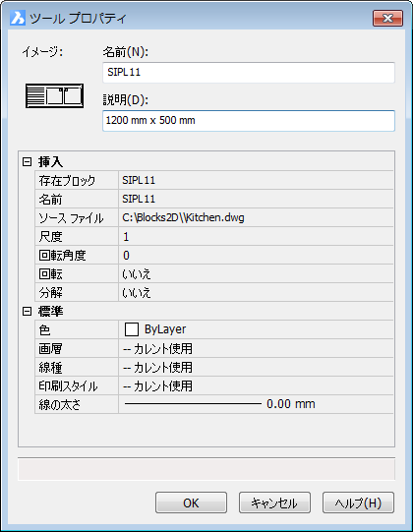
Task: Open the 画層 カレント使用 dropdown
Action: pos(256,348)
